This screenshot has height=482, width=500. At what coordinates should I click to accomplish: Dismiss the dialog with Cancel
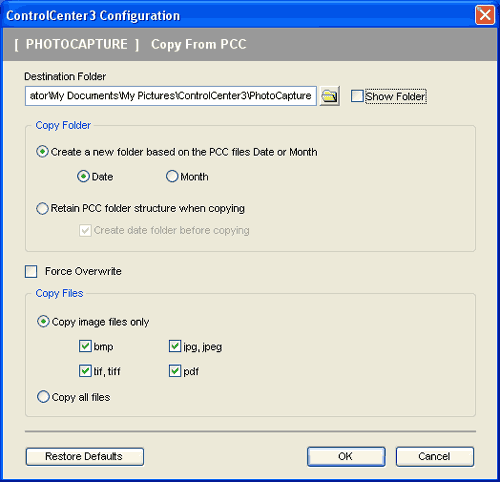(x=435, y=456)
